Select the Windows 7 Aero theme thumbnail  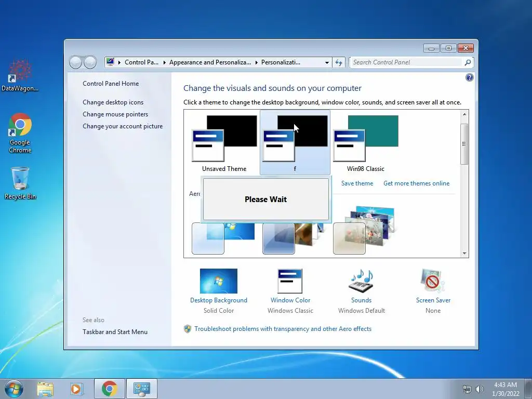[x=224, y=238]
